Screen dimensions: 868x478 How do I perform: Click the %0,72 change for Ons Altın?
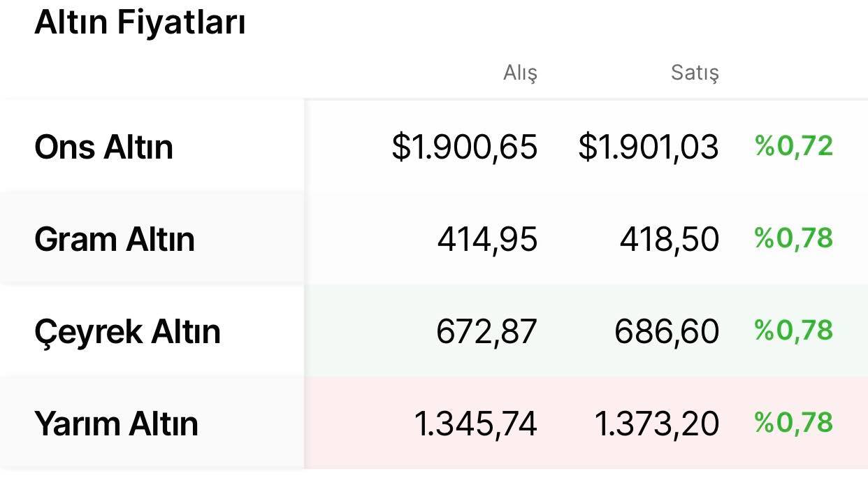[794, 146]
